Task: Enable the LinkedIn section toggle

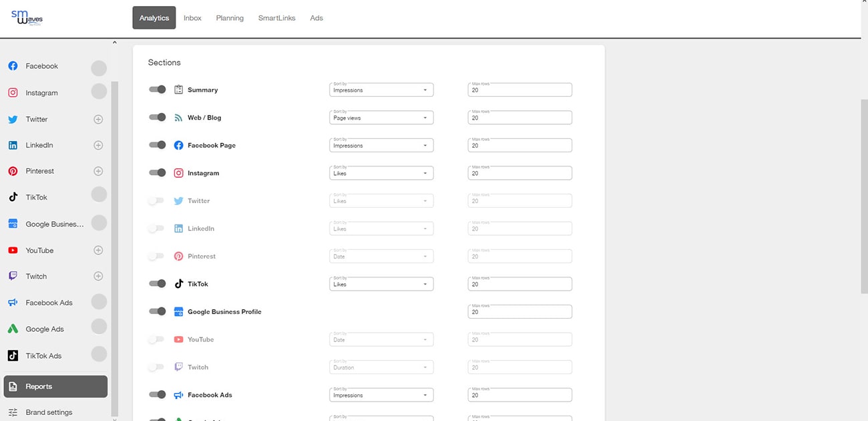Action: coord(156,229)
